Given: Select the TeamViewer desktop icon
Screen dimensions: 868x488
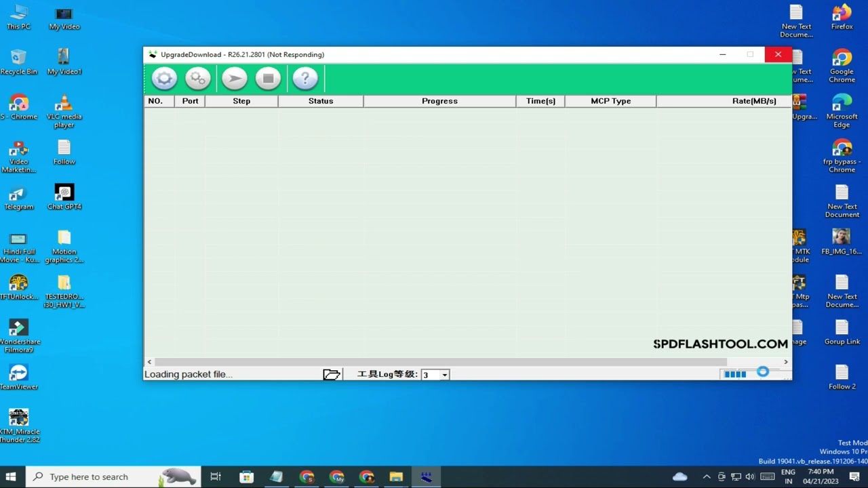Looking at the screenshot, I should [18, 378].
